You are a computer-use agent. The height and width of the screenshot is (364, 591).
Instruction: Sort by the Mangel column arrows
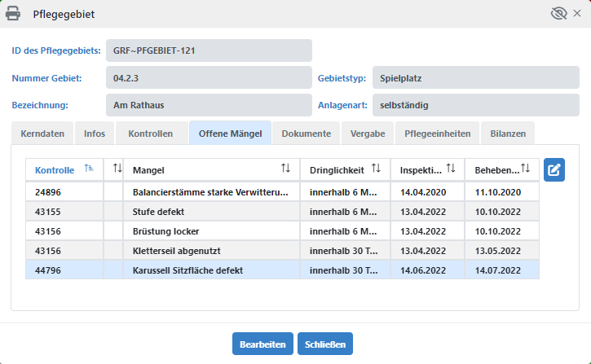285,169
